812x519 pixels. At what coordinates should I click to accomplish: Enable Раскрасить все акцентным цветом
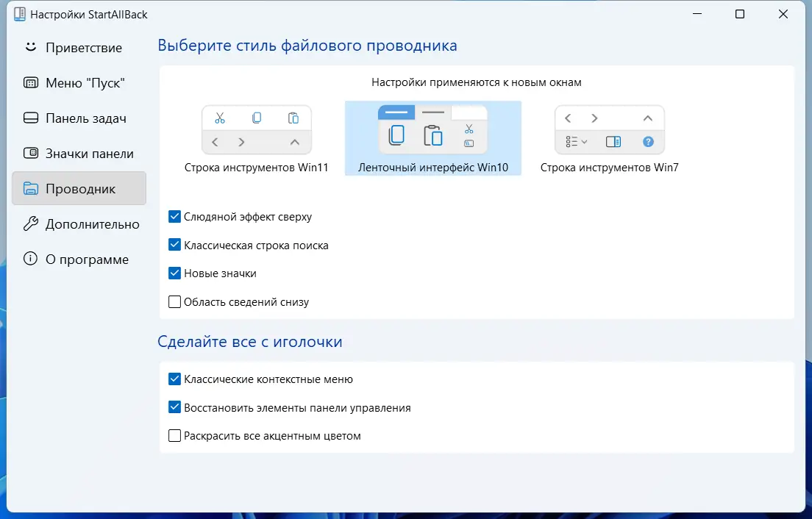coord(174,436)
